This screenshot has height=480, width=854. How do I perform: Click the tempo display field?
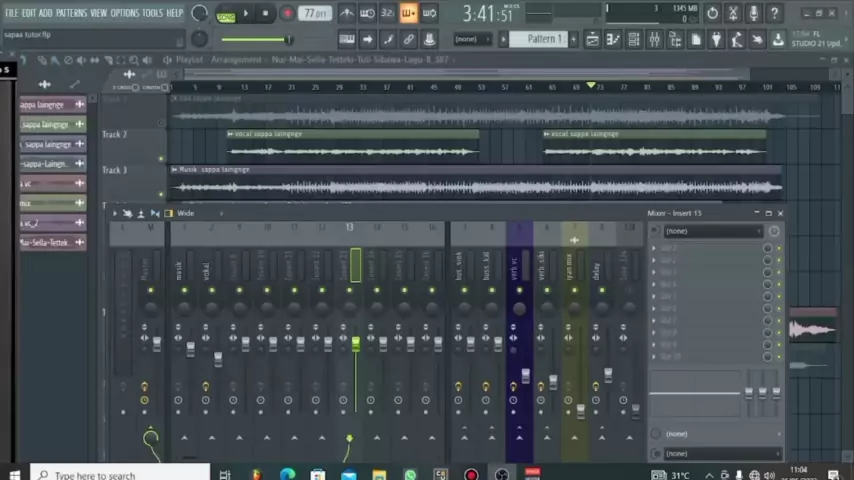316,13
